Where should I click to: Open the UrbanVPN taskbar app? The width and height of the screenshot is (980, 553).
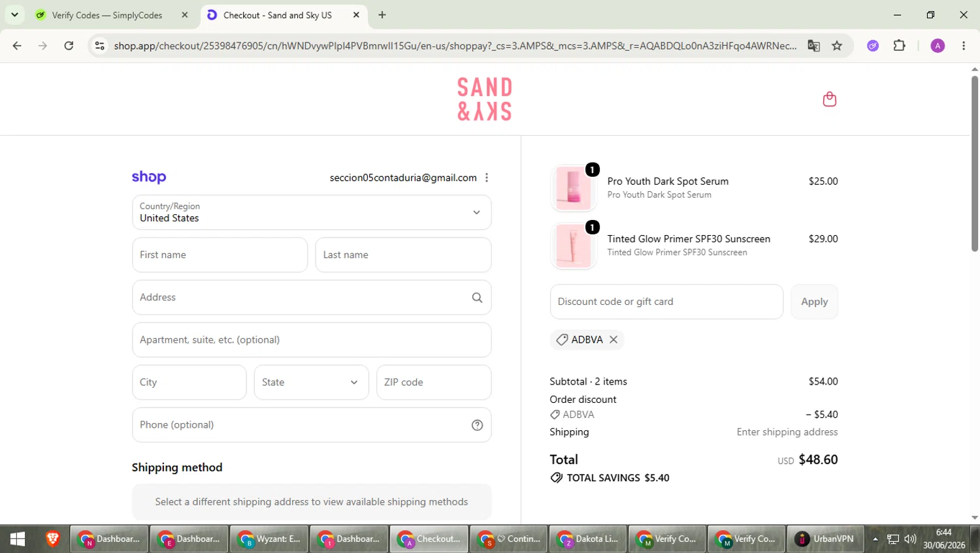825,539
